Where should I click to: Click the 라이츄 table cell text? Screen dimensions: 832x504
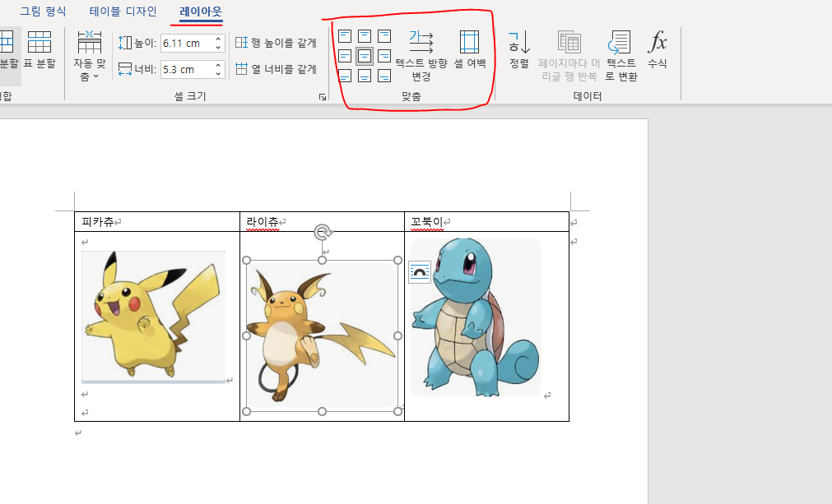263,221
